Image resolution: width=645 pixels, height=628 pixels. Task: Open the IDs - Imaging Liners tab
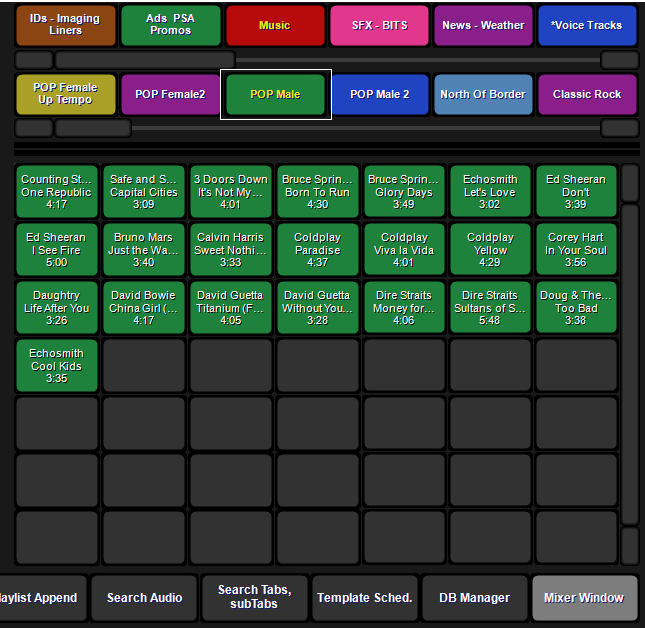[x=65, y=25]
